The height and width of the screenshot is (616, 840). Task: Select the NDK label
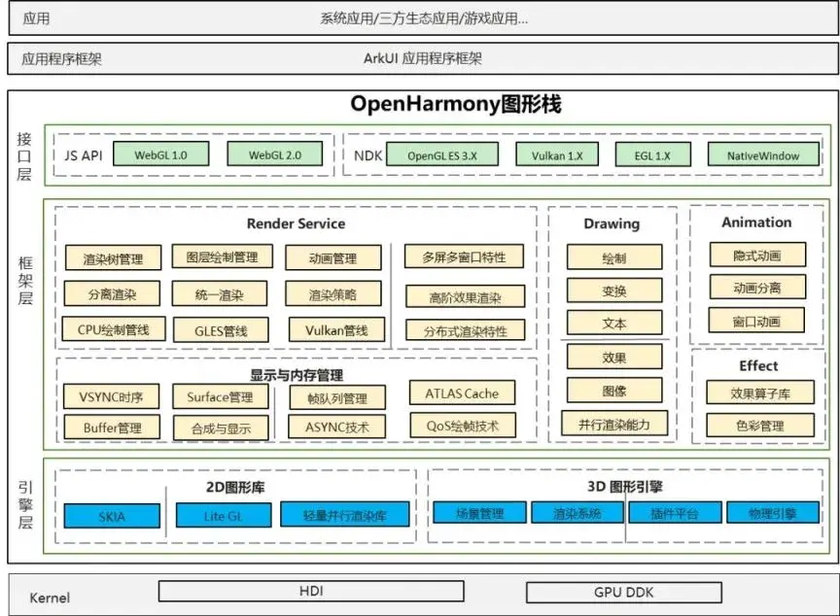(368, 155)
